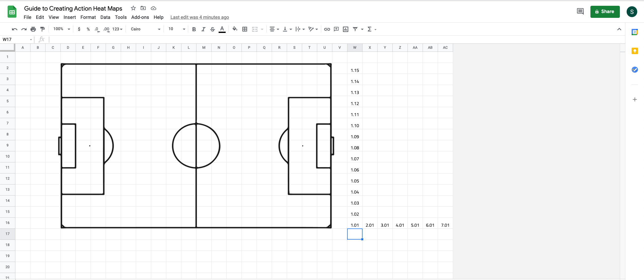This screenshot has height=280, width=644.
Task: Select row 17 header
Action: tap(8, 234)
